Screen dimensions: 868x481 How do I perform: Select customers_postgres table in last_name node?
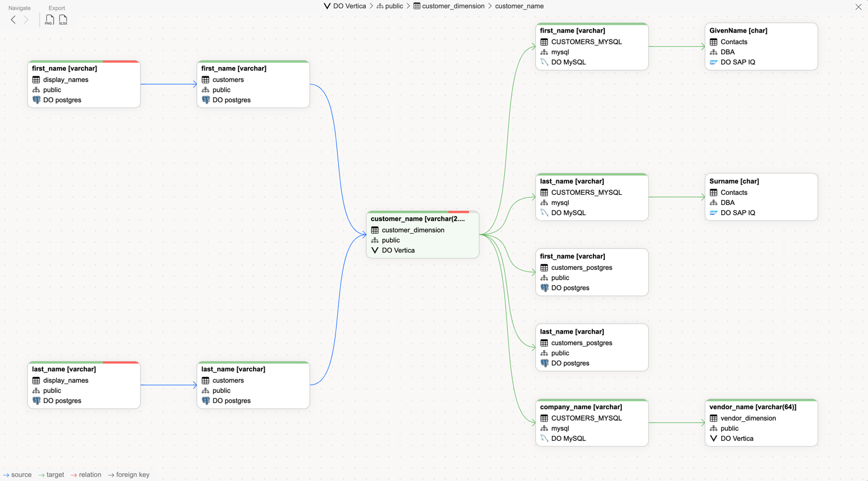(x=582, y=343)
